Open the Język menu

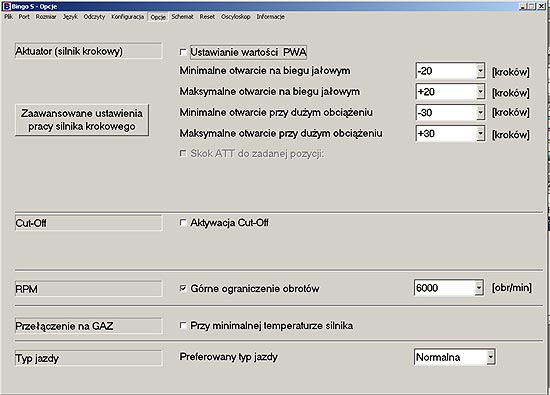[x=70, y=17]
